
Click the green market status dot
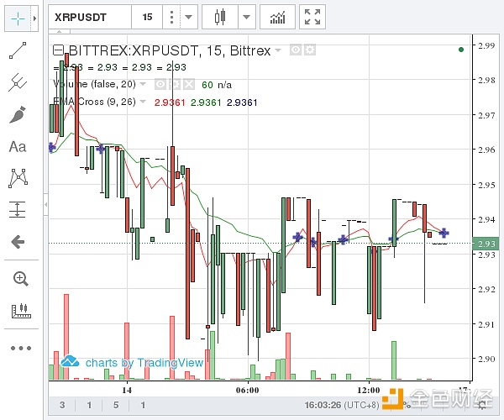click(461, 50)
